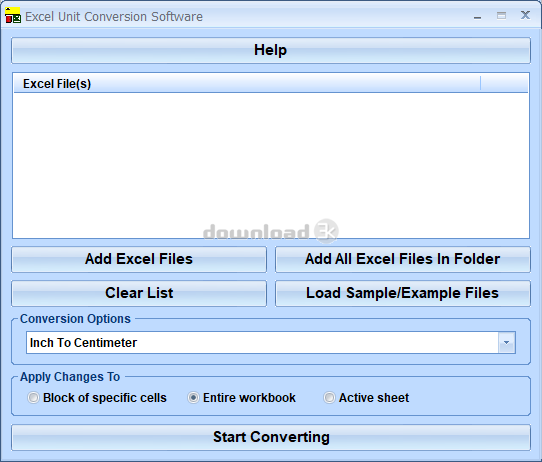The width and height of the screenshot is (542, 462).
Task: Select Active sheet radio button
Action: point(329,398)
